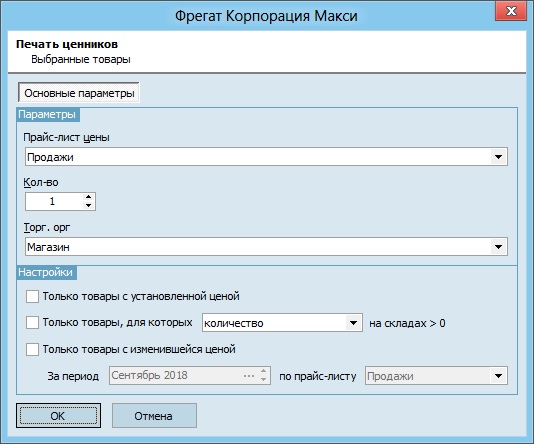Open the по прайс-листу dropdown arrow
The height and width of the screenshot is (444, 534).
(499, 376)
